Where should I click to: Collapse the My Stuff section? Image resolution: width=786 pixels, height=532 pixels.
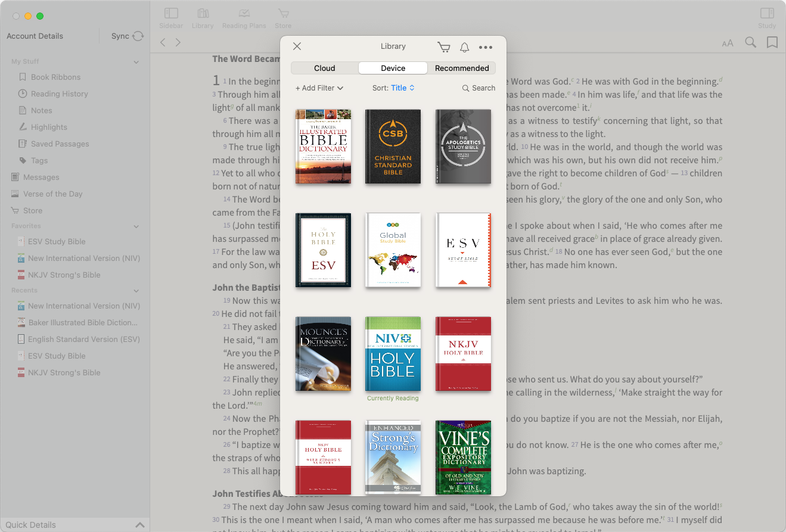[136, 62]
